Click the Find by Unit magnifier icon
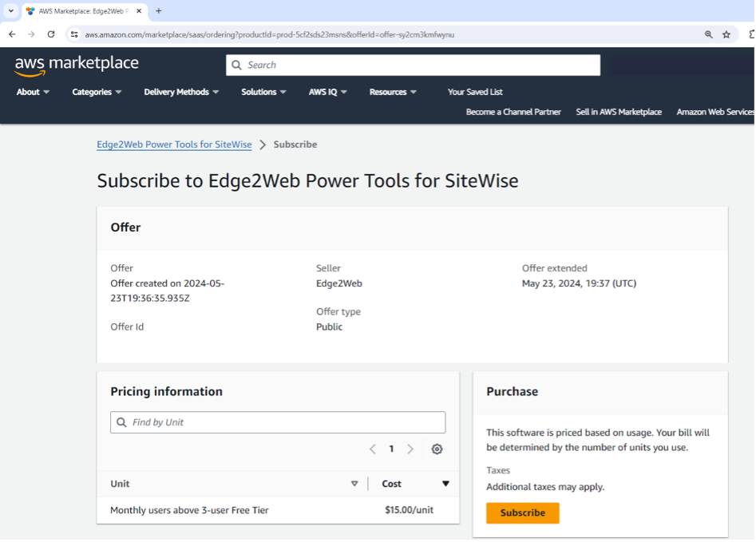The width and height of the screenshot is (756, 542). tap(121, 421)
